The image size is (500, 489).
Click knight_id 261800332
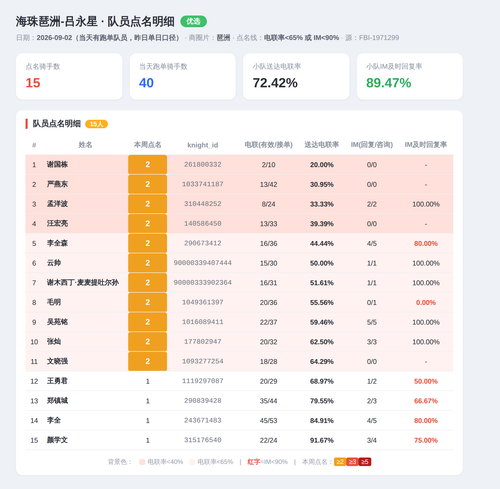(x=203, y=164)
